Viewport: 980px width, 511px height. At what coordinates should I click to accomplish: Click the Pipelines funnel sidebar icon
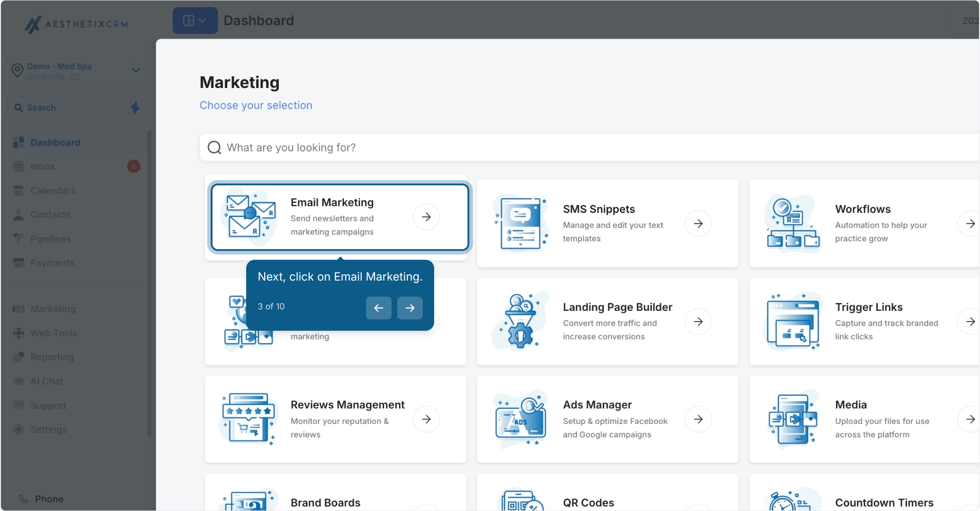click(18, 239)
